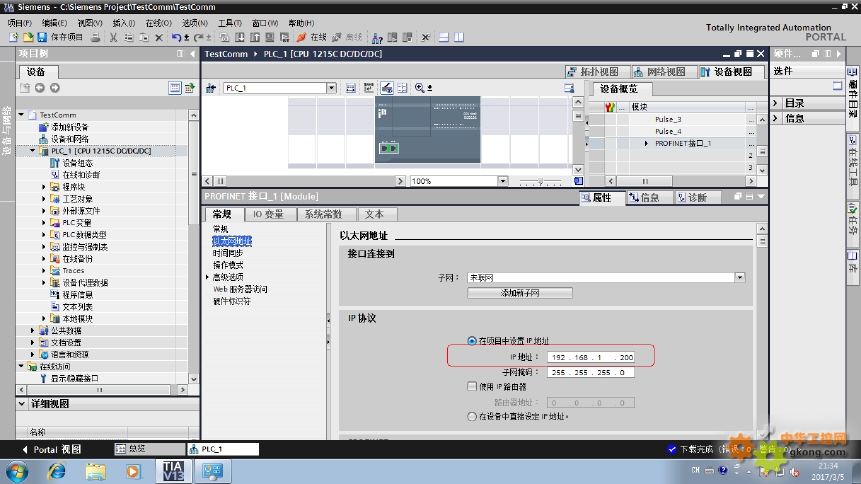The image size is (861, 484).
Task: Click the accessible devices icon
Action: [377, 38]
